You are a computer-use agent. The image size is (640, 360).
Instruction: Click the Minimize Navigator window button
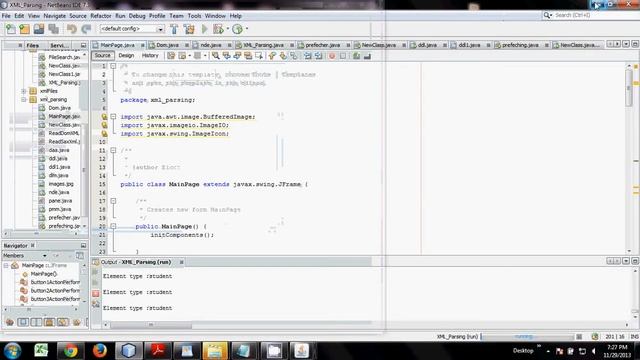(83, 245)
